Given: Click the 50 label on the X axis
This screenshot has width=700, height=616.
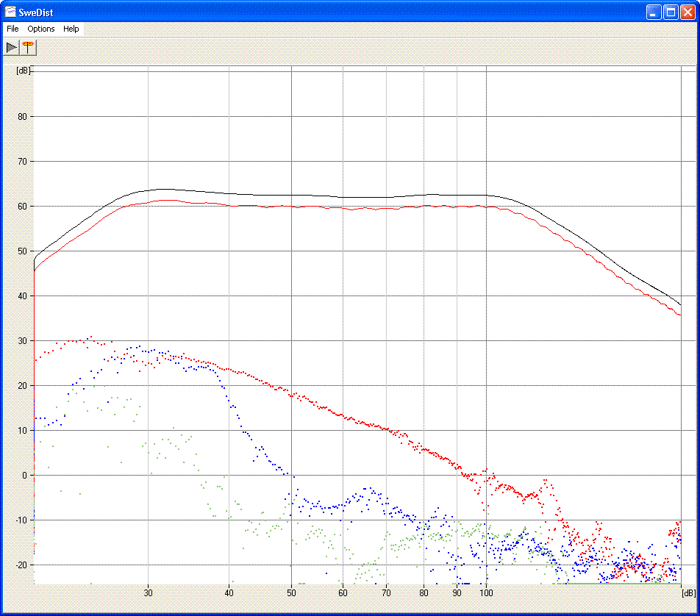Looking at the screenshot, I should (x=291, y=592).
